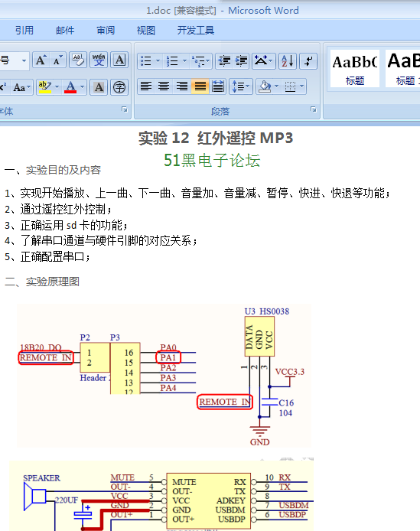This screenshot has height=531, width=420.
Task: Open the font size dropdown
Action: tap(24, 61)
